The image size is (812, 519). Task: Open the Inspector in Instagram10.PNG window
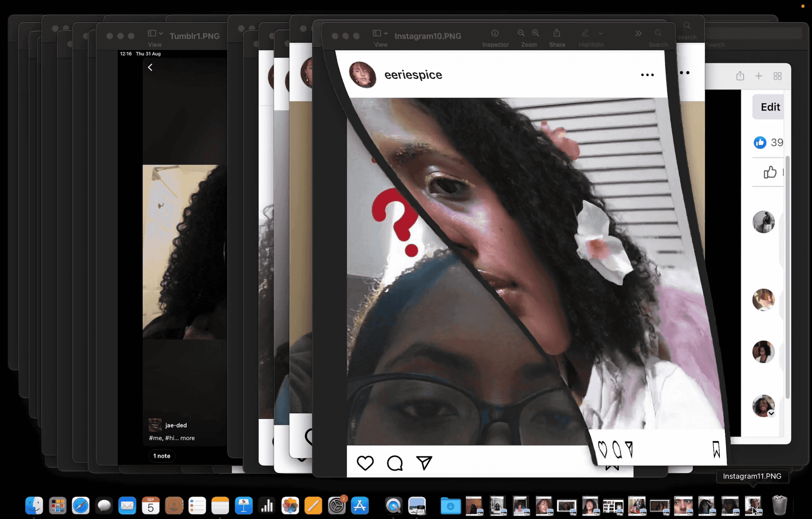click(x=495, y=33)
